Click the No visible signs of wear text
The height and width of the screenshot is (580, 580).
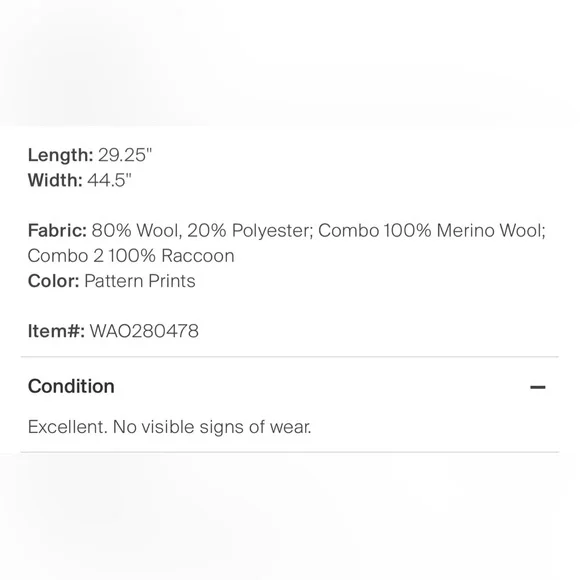[x=212, y=427]
